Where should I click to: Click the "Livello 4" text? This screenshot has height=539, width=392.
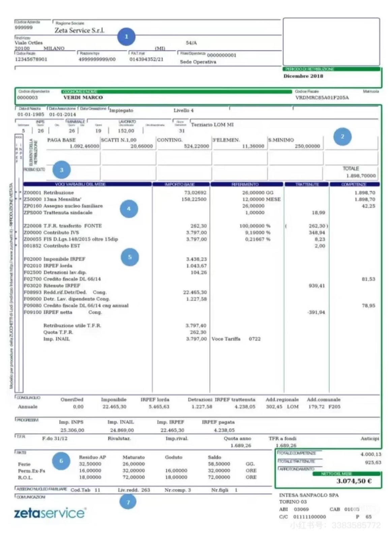[183, 110]
